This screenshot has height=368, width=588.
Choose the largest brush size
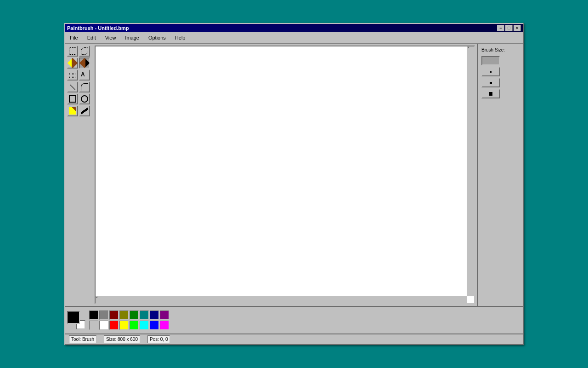490,93
